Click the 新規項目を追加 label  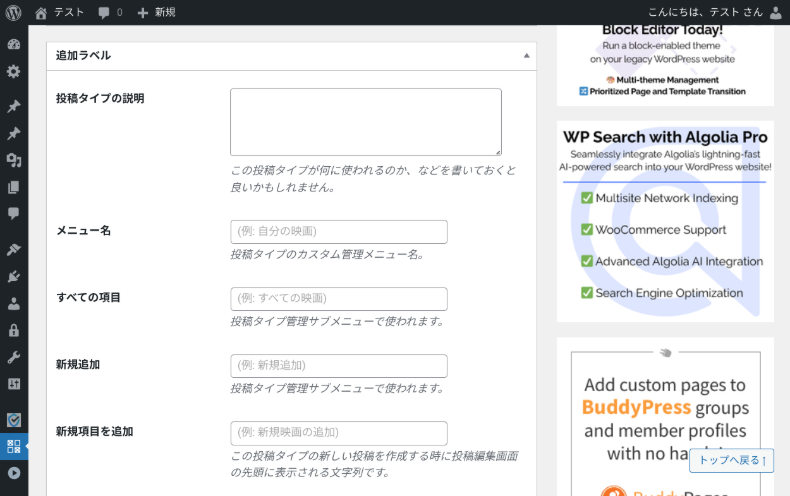point(94,431)
